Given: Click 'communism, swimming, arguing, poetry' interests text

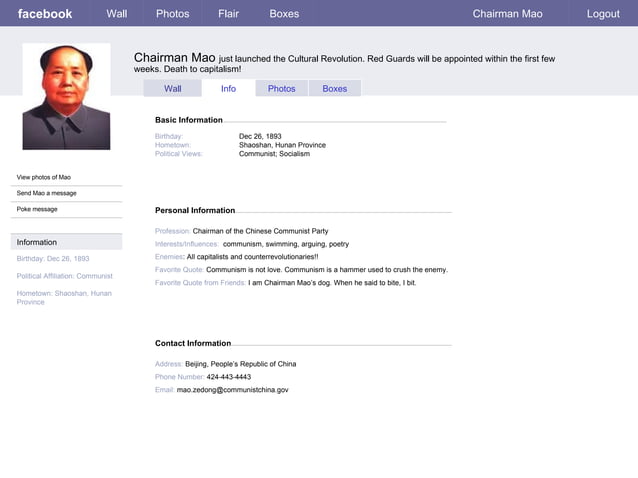Looking at the screenshot, I should (286, 244).
